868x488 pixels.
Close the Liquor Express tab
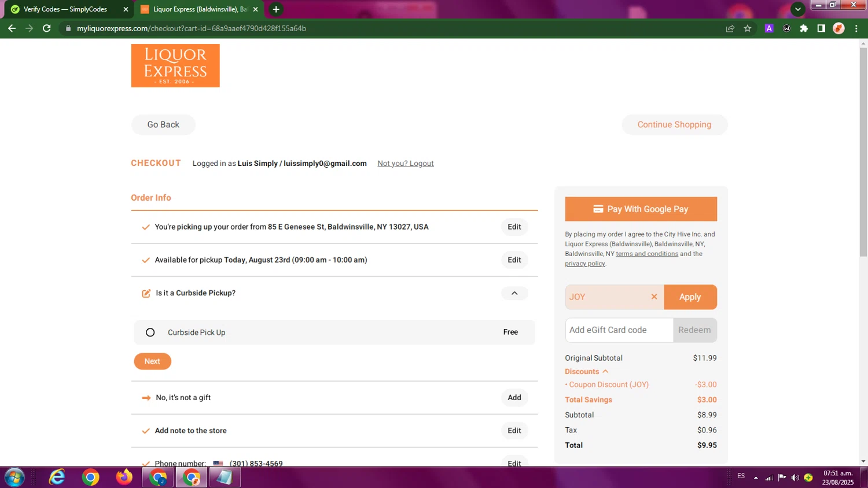255,9
